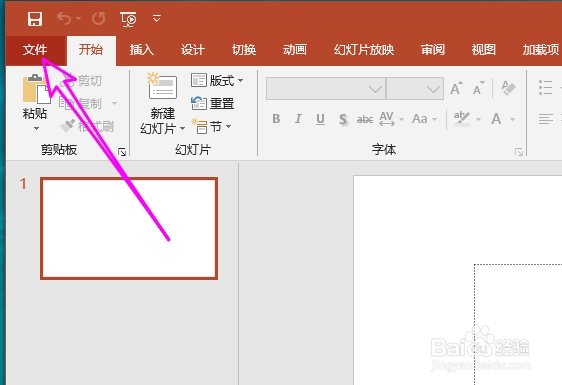Open the font name combo box
The height and width of the screenshot is (385, 562).
(x=326, y=88)
